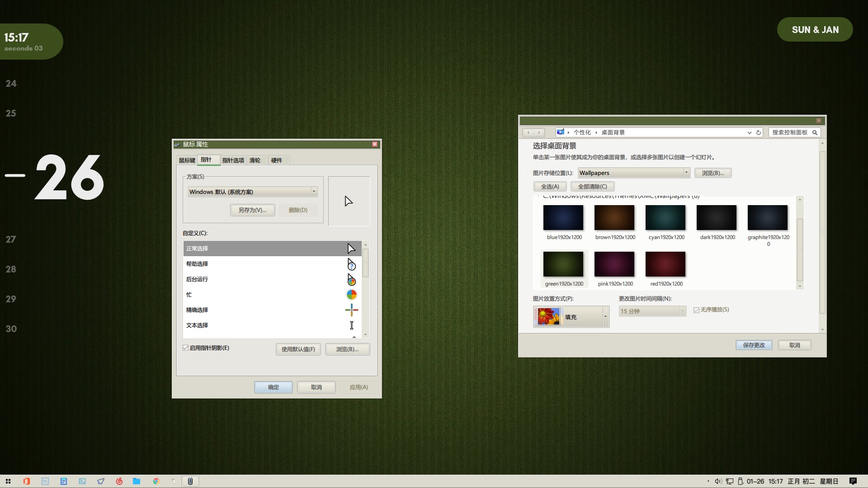Launch Chrome from the taskbar
The width and height of the screenshot is (868, 488).
click(156, 481)
